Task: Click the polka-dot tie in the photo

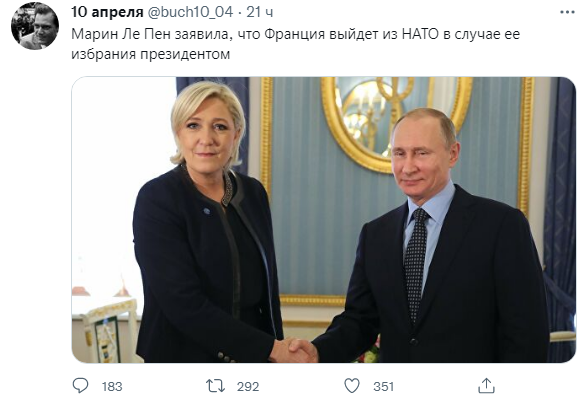Action: pos(416,263)
